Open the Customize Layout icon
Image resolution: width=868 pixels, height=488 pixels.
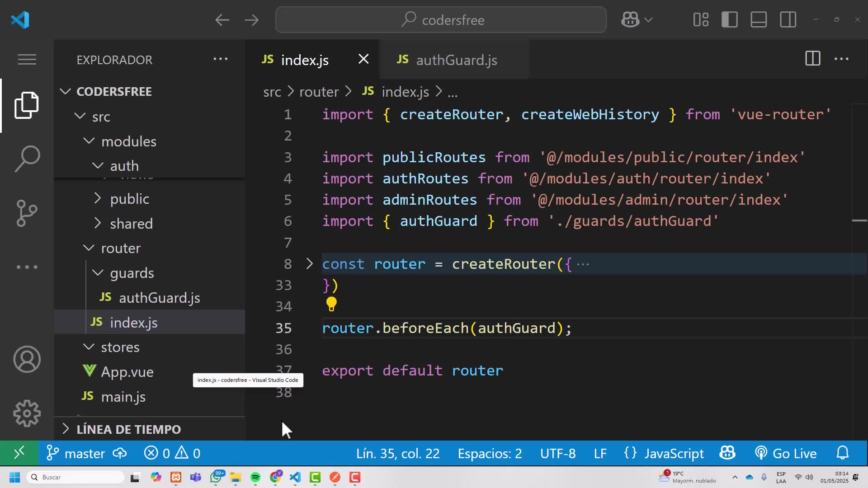click(x=701, y=20)
